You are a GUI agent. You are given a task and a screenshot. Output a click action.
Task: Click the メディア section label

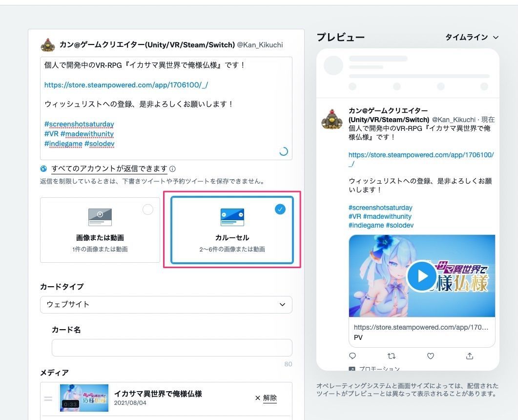coord(55,373)
